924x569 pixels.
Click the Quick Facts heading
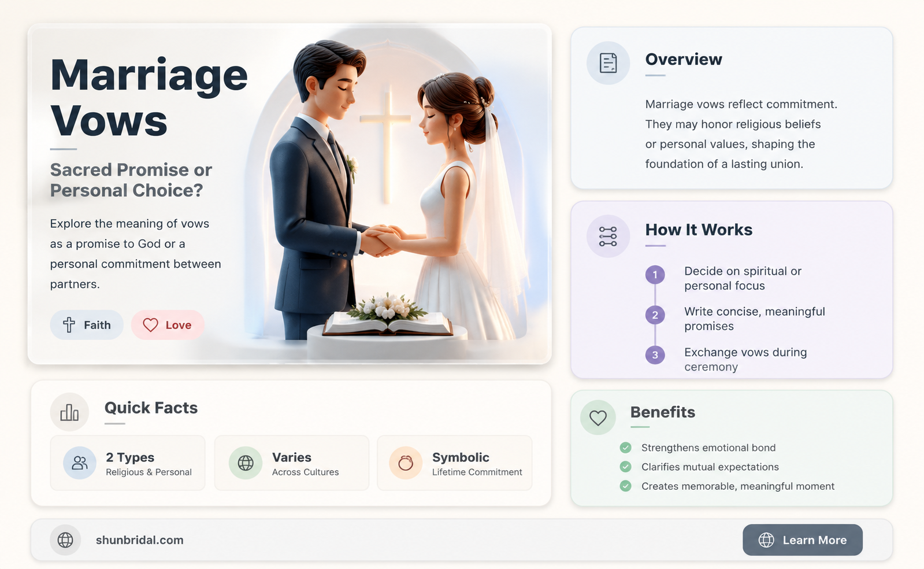151,408
